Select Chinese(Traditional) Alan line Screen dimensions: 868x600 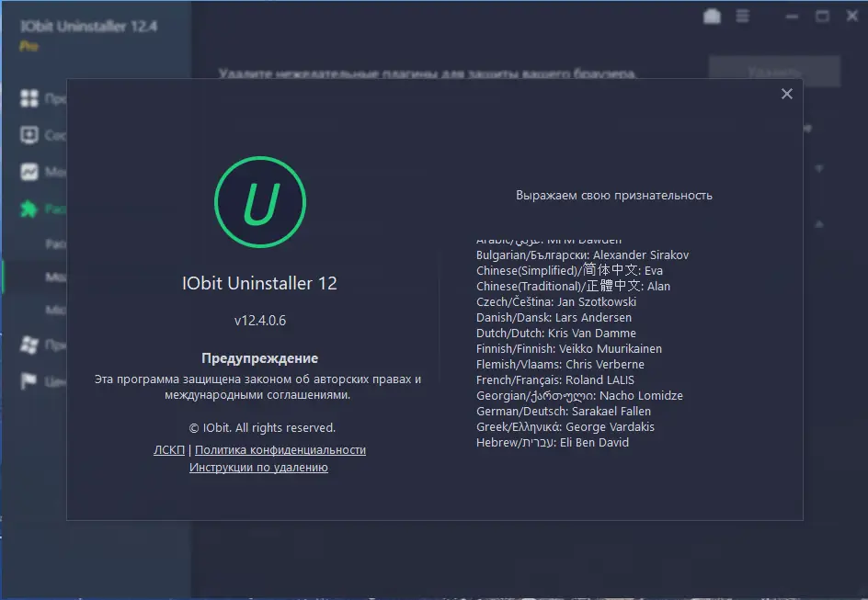coord(573,286)
